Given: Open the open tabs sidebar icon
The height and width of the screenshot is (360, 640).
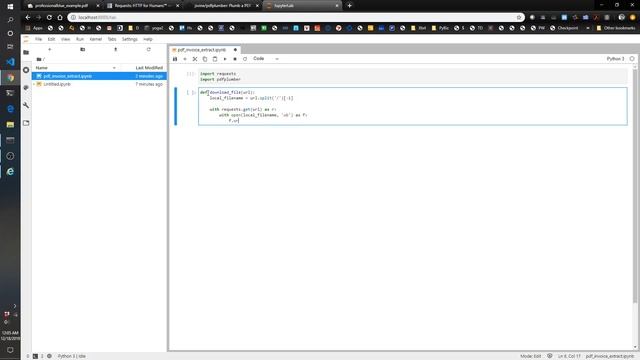Looking at the screenshot, I should (x=26, y=123).
